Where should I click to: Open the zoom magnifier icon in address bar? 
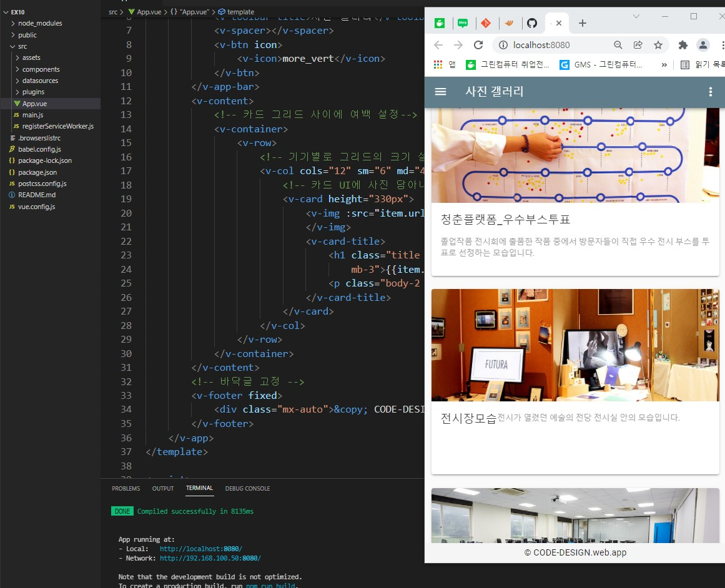(618, 45)
